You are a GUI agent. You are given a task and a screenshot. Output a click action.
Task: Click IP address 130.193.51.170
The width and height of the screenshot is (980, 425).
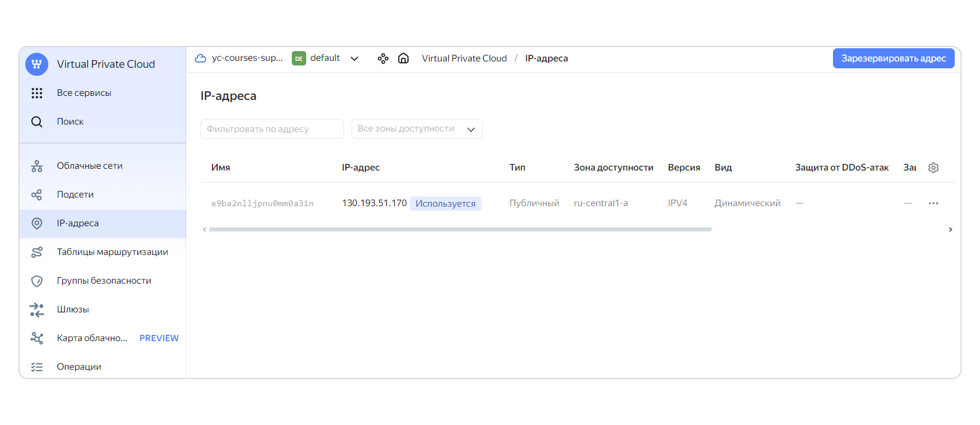point(374,203)
